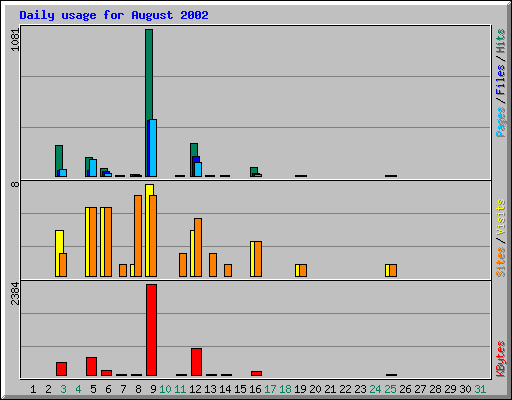512x400 pixels.
Task: Select the orange sites bar for day 25
Action: pyautogui.click(x=393, y=271)
